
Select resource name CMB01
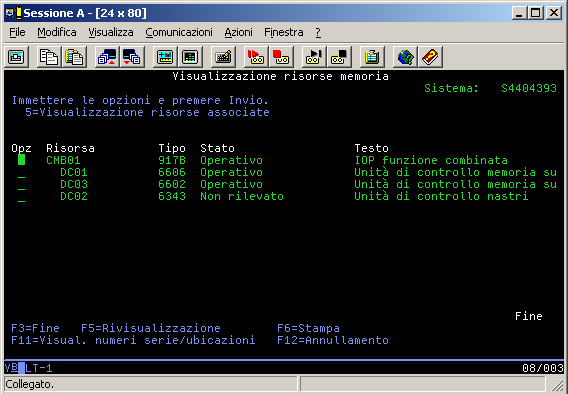click(x=63, y=160)
